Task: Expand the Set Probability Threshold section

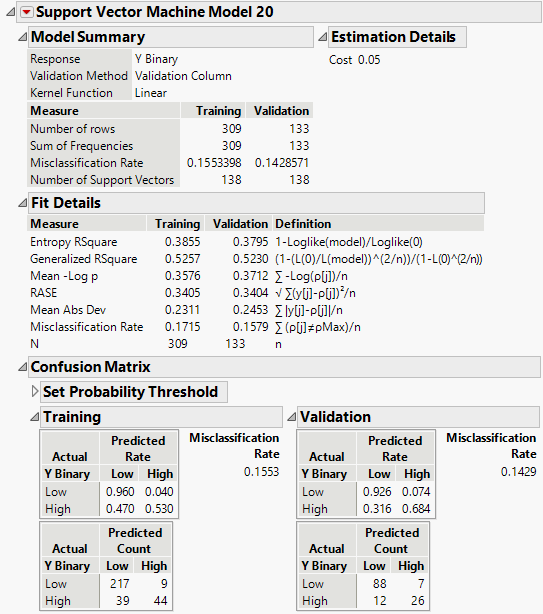Action: pyautogui.click(x=35, y=392)
